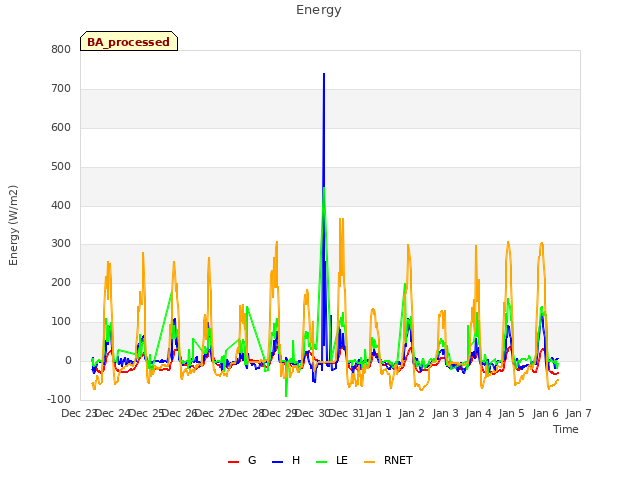640x480 pixels.
Task: Click the Dec 30 date tick label
Action: [x=312, y=413]
